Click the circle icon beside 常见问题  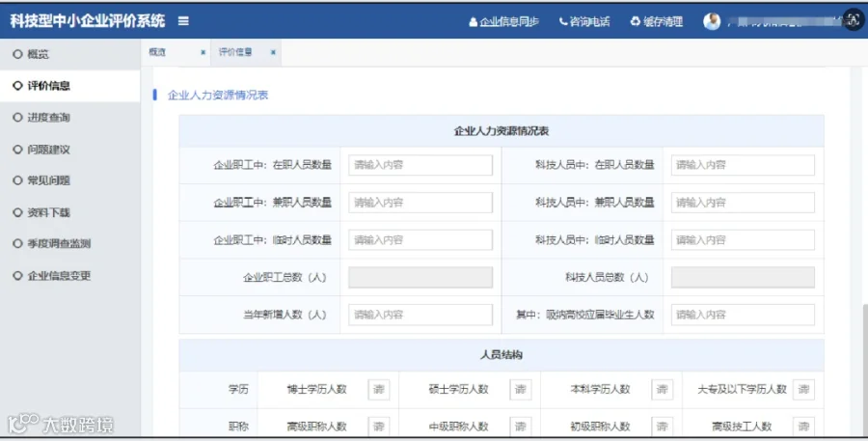17,180
